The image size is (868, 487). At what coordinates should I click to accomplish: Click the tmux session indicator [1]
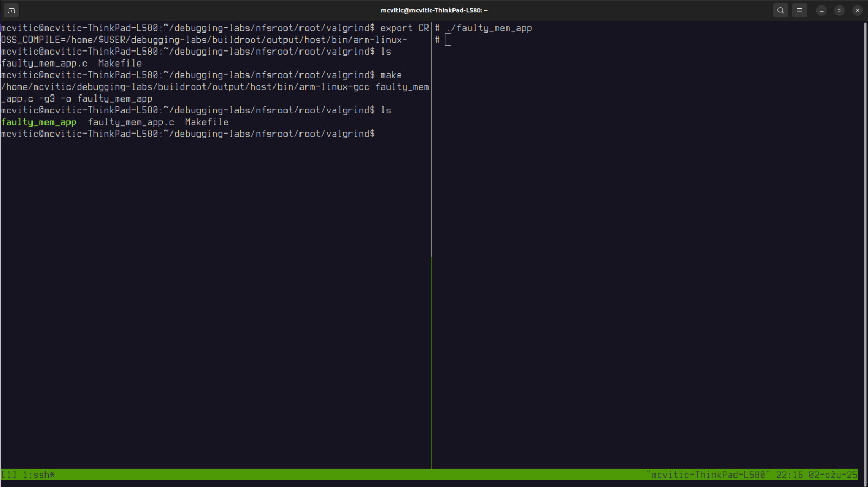[9, 475]
